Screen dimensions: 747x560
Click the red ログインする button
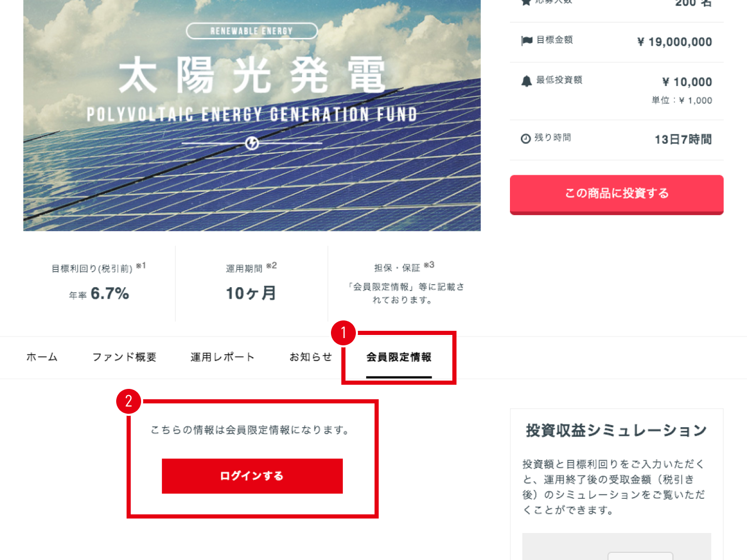[252, 476]
